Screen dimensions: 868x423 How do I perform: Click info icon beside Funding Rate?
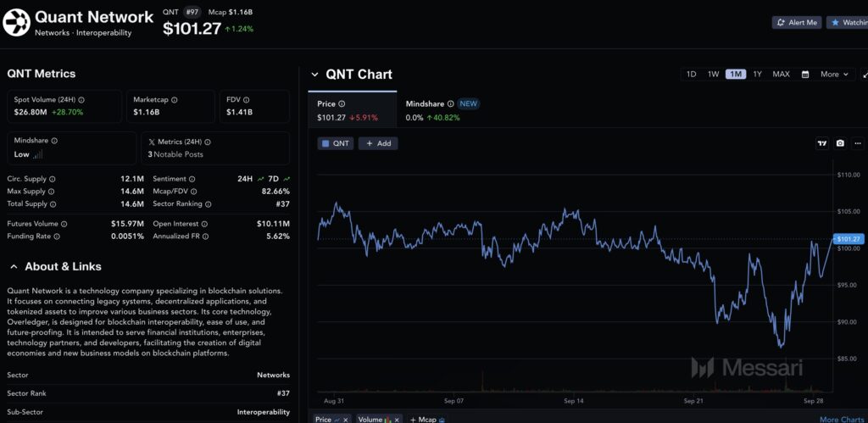tap(54, 237)
